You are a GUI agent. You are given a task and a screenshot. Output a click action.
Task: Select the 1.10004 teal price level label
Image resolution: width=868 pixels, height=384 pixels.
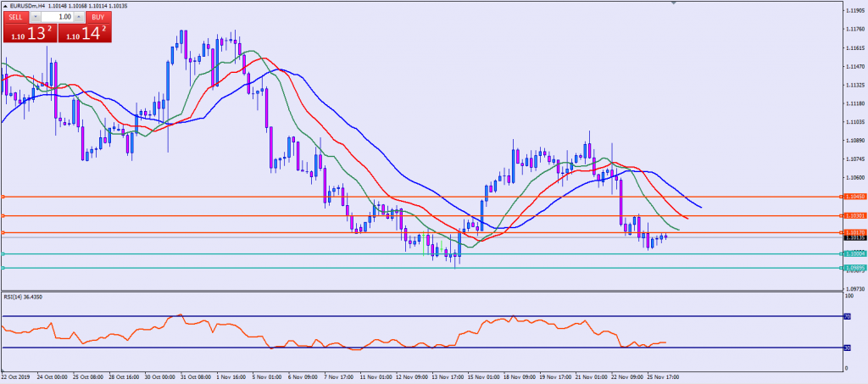pyautogui.click(x=854, y=253)
